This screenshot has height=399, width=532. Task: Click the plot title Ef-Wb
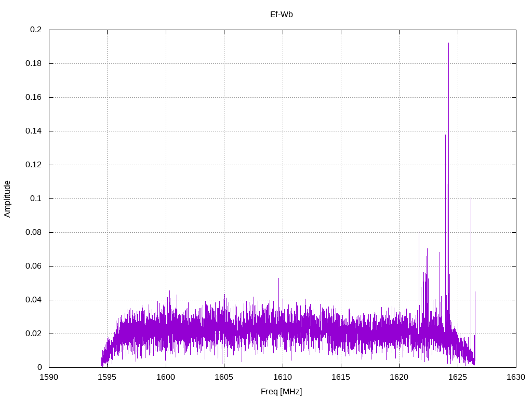[x=281, y=15]
